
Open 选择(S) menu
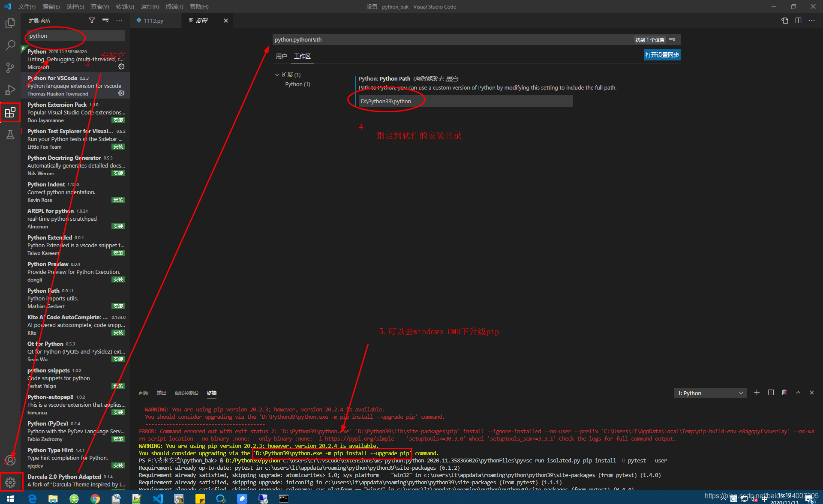(x=75, y=6)
